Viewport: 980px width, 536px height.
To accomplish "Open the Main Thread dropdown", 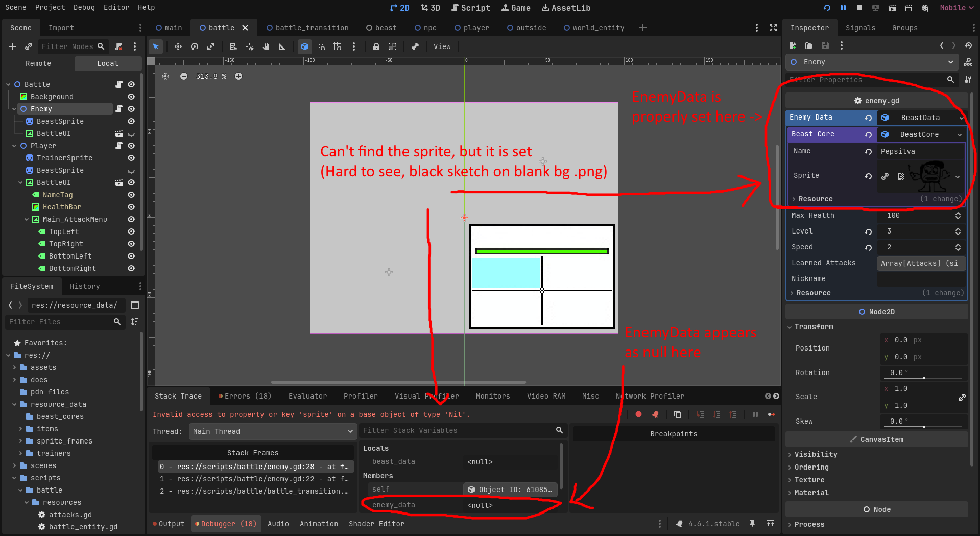I will 273,431.
